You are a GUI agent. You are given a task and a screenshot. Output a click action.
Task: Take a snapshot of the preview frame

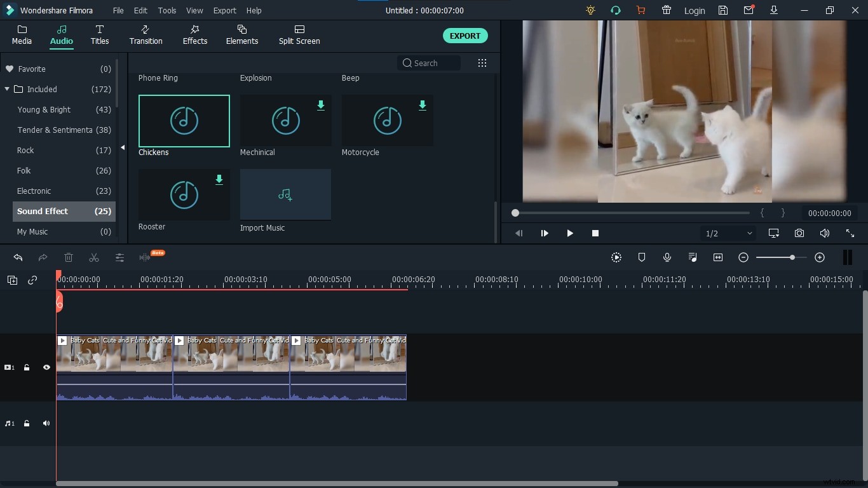799,233
